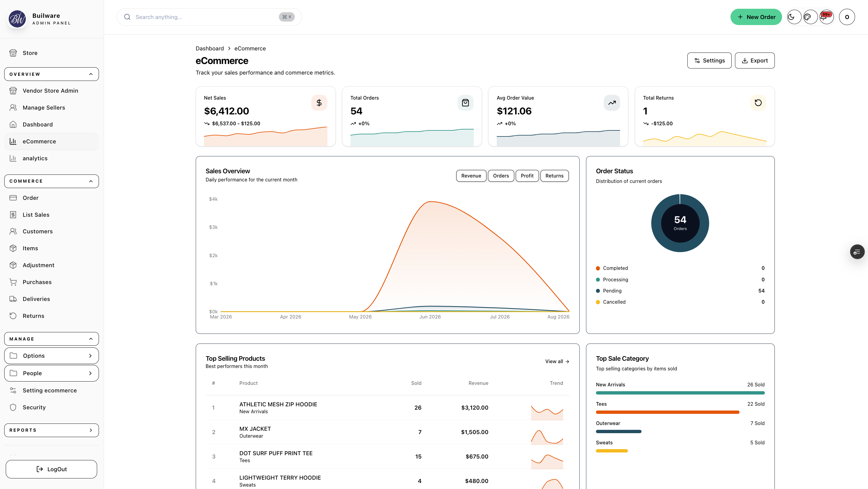Expand the Options folder
Viewport: 868px width, 489px height.
tap(51, 356)
